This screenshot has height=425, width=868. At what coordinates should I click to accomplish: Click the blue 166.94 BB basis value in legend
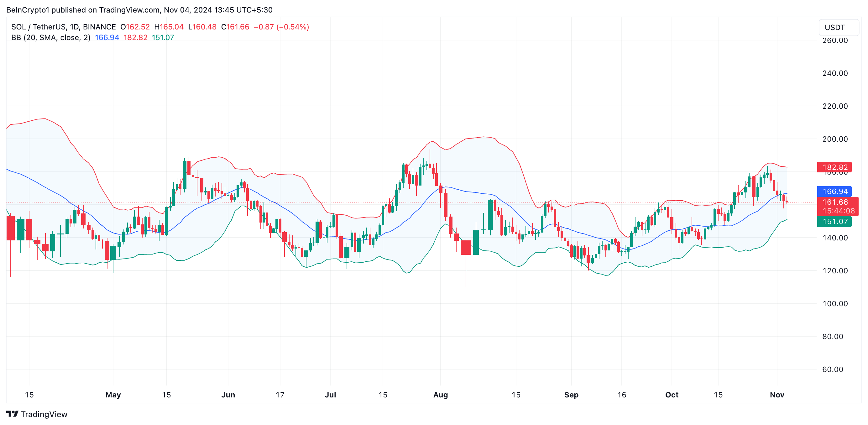point(107,37)
